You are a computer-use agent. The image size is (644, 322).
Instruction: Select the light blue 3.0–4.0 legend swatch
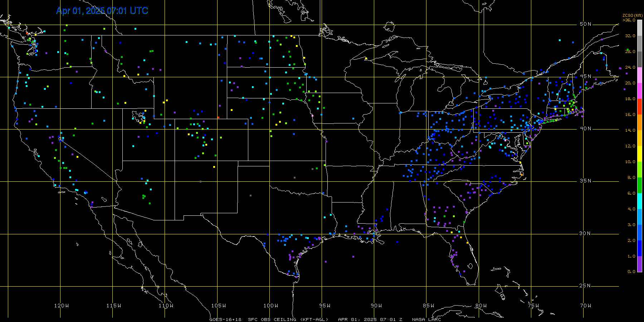(640, 217)
